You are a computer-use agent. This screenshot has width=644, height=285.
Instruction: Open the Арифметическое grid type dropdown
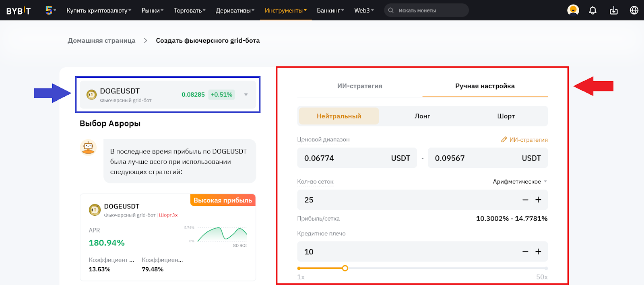(520, 182)
